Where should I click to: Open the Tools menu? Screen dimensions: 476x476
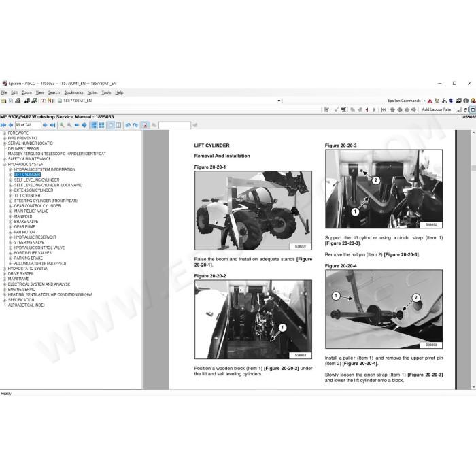pyautogui.click(x=106, y=92)
